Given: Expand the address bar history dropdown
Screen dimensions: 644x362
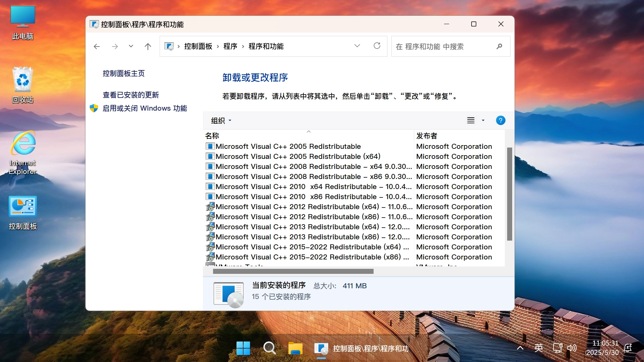Looking at the screenshot, I should (357, 46).
